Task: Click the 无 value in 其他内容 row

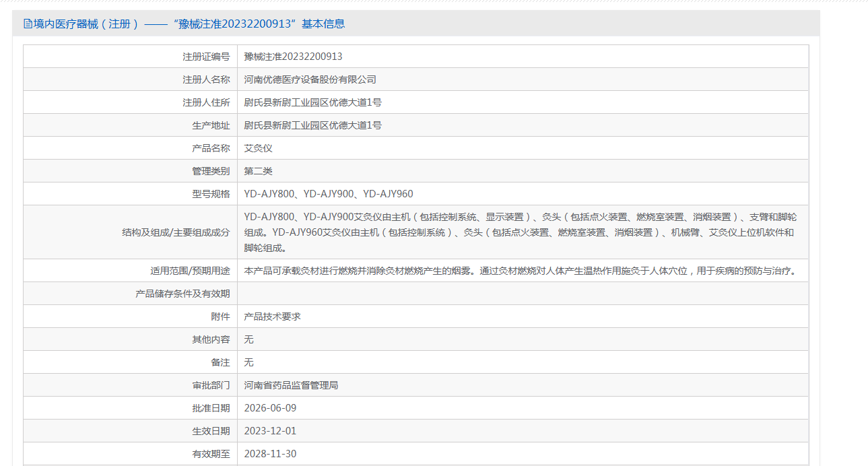Action: (x=248, y=339)
